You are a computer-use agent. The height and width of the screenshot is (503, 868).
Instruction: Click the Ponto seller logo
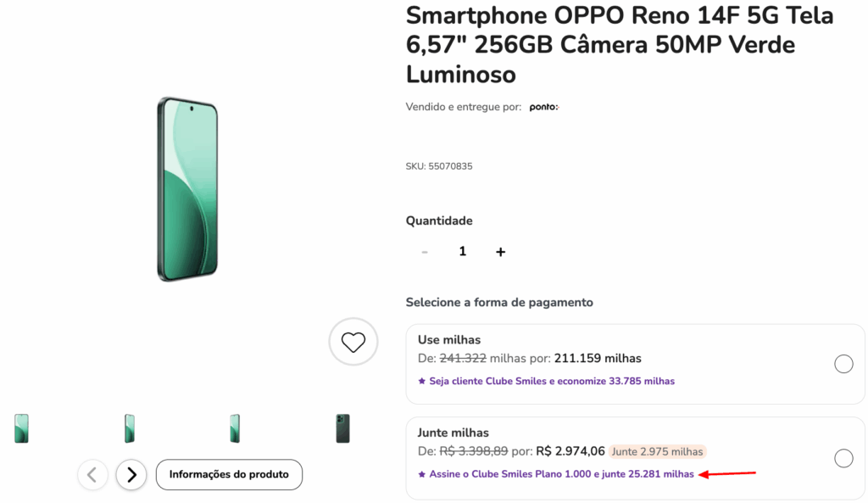coord(543,107)
